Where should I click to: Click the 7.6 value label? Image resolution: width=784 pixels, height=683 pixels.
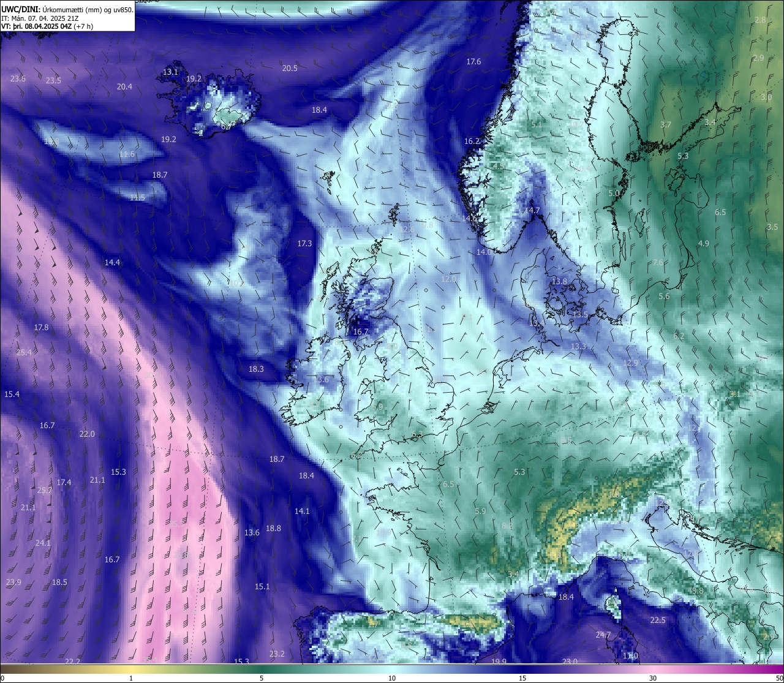pyautogui.click(x=658, y=263)
